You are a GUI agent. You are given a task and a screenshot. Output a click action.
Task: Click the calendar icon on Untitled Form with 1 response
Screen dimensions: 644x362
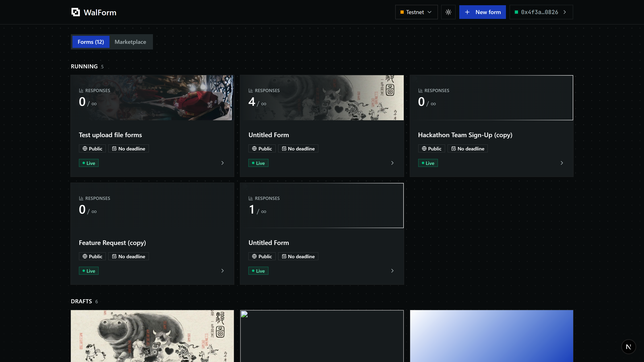coord(284,256)
